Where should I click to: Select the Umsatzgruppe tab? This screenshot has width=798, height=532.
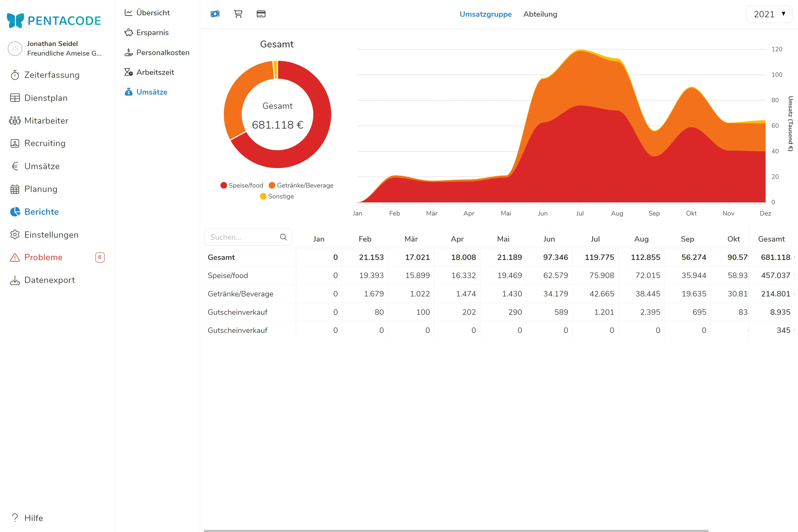[x=485, y=14]
